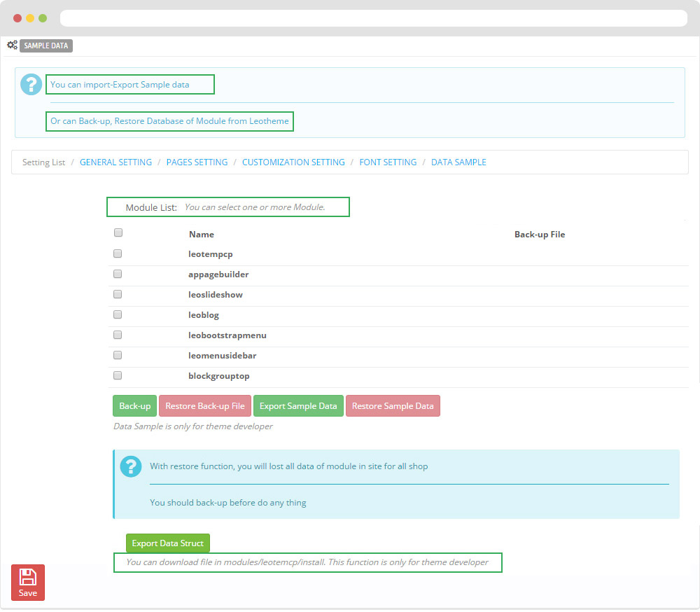The width and height of the screenshot is (700, 612).
Task: Click the Back-up File column header
Action: tap(540, 235)
